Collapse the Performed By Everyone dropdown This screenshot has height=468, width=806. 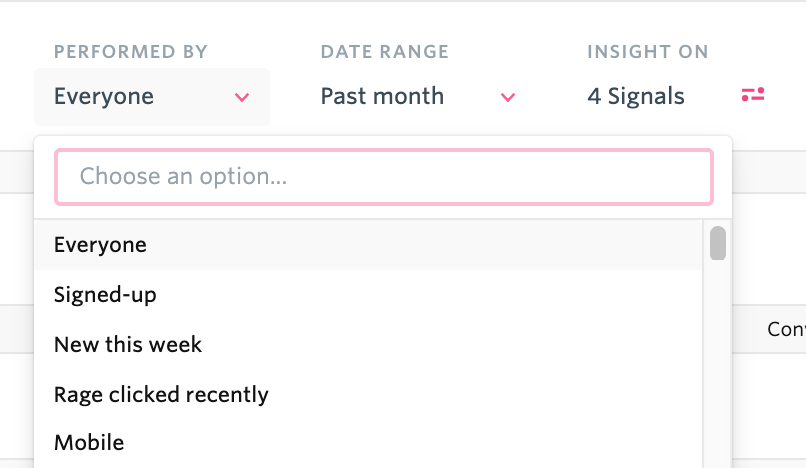point(152,97)
